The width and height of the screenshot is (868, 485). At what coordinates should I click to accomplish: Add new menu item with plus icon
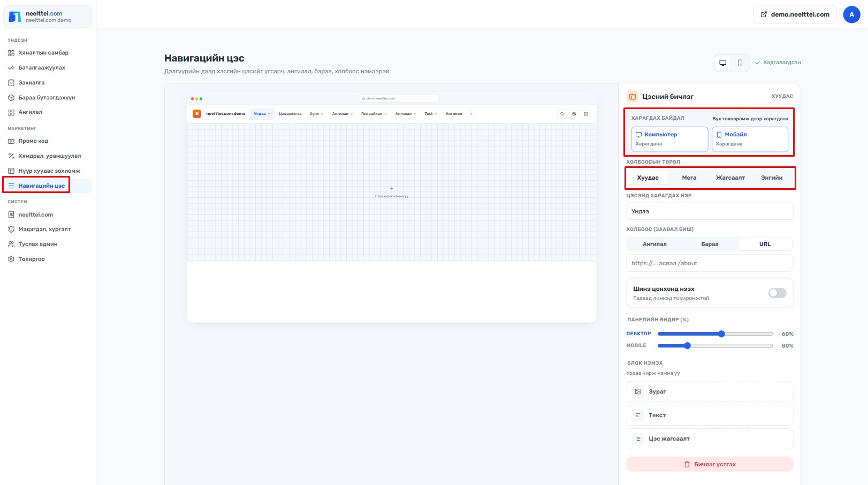pyautogui.click(x=470, y=114)
